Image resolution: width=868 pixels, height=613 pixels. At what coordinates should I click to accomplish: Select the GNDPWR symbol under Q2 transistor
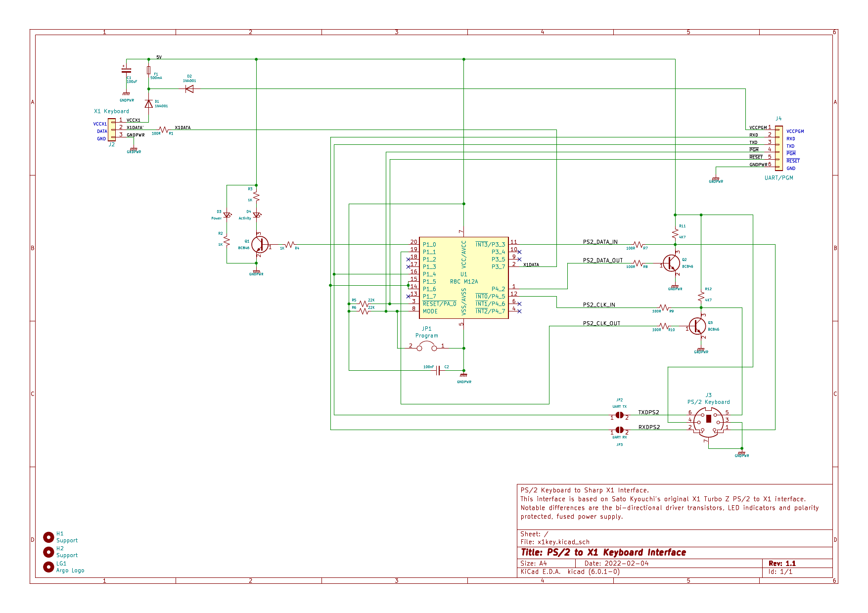pos(675,287)
